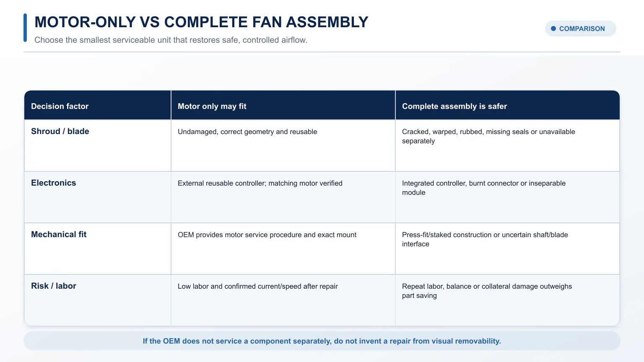Click the footer note about OEM service

coord(322,341)
